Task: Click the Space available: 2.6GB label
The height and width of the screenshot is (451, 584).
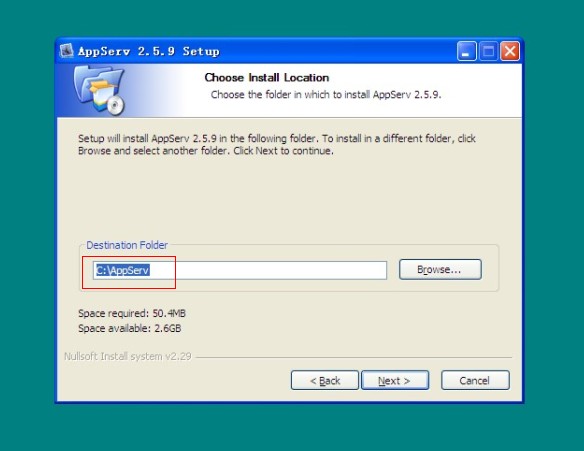Action: 130,328
